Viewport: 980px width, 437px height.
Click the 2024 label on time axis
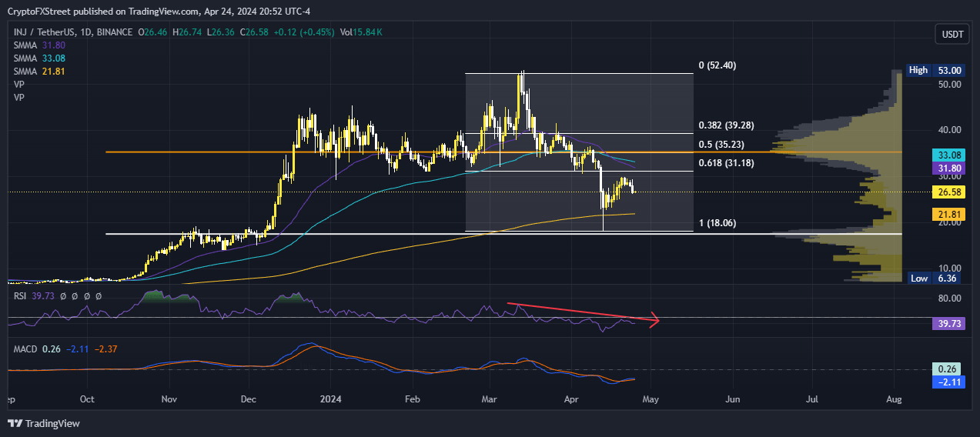[330, 400]
